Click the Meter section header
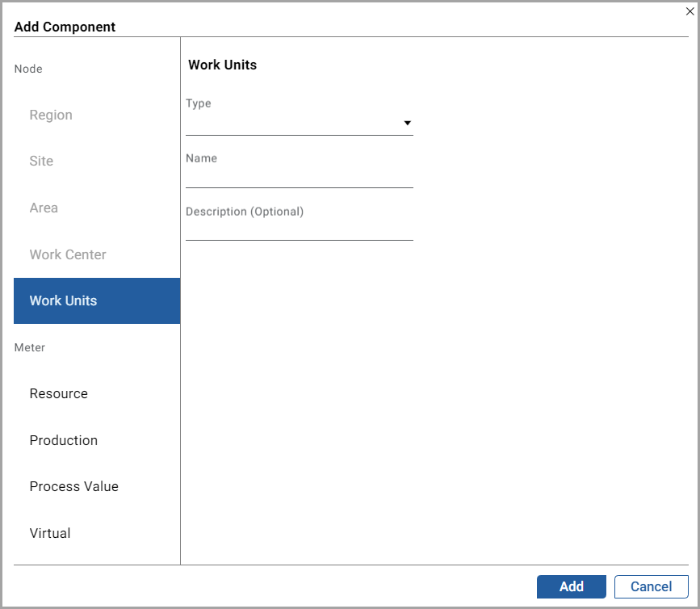This screenshot has width=700, height=609. point(30,348)
